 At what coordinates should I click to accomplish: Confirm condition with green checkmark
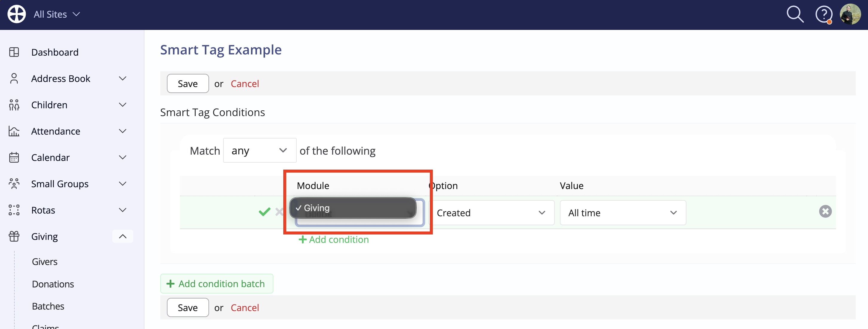264,212
